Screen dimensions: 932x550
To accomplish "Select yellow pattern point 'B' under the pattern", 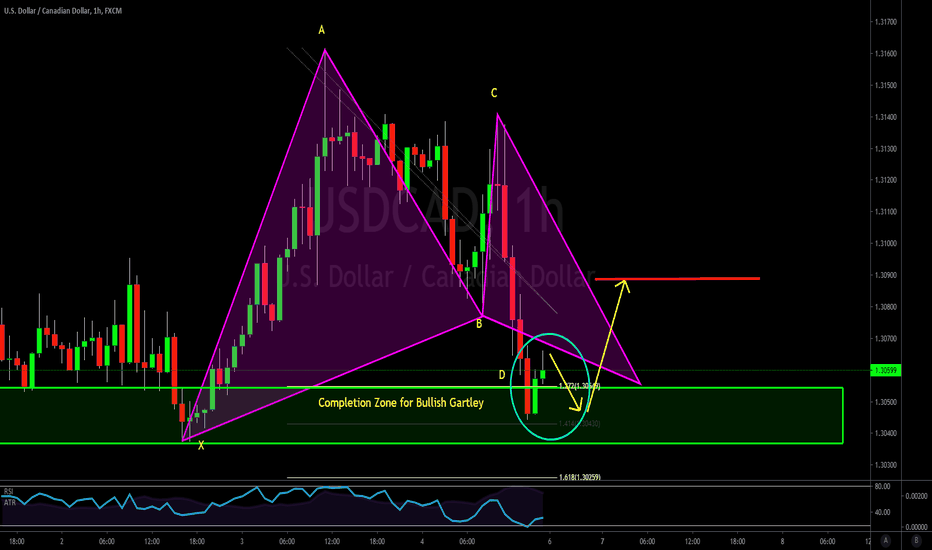I will pos(479,324).
